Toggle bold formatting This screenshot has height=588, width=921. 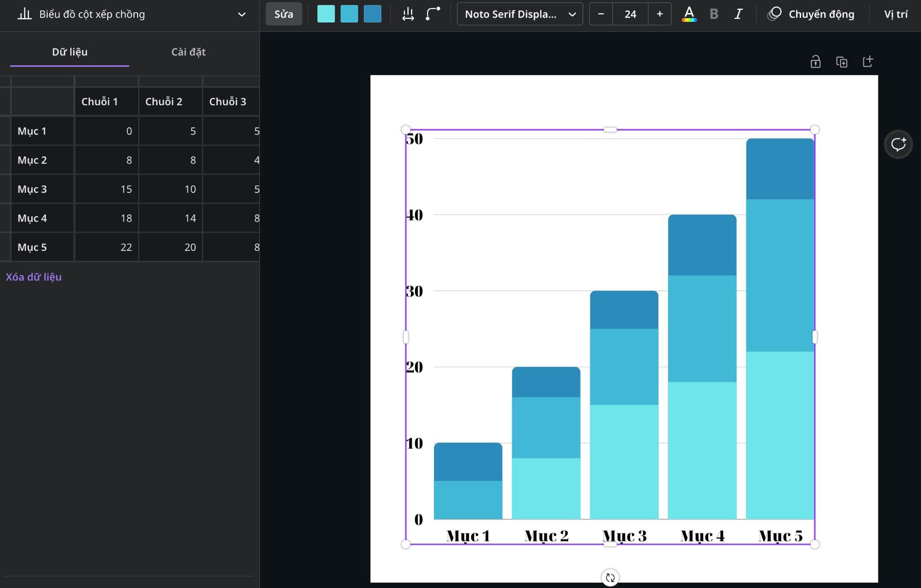pyautogui.click(x=714, y=14)
